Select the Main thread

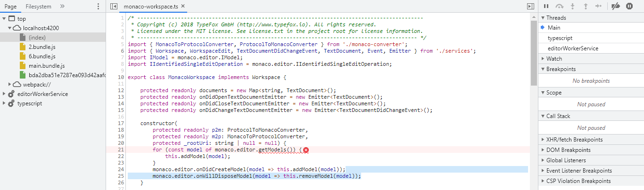[591, 28]
